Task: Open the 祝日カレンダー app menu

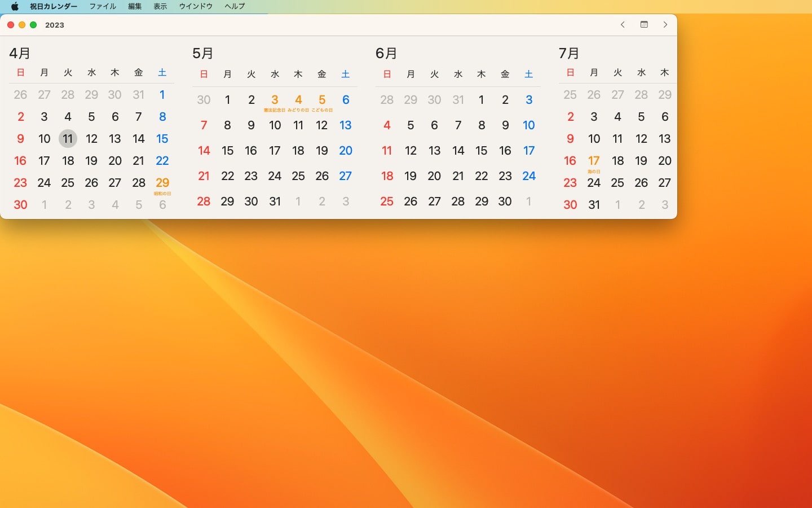Action: pyautogui.click(x=54, y=7)
